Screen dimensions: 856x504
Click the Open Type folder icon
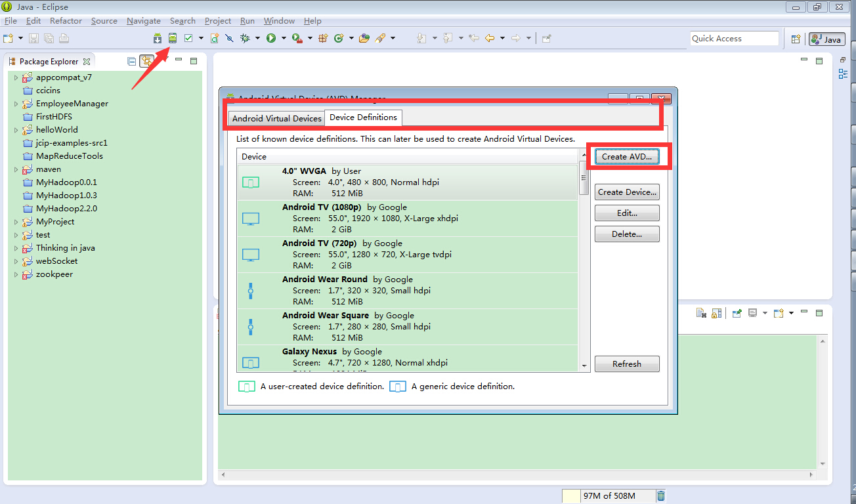click(364, 38)
